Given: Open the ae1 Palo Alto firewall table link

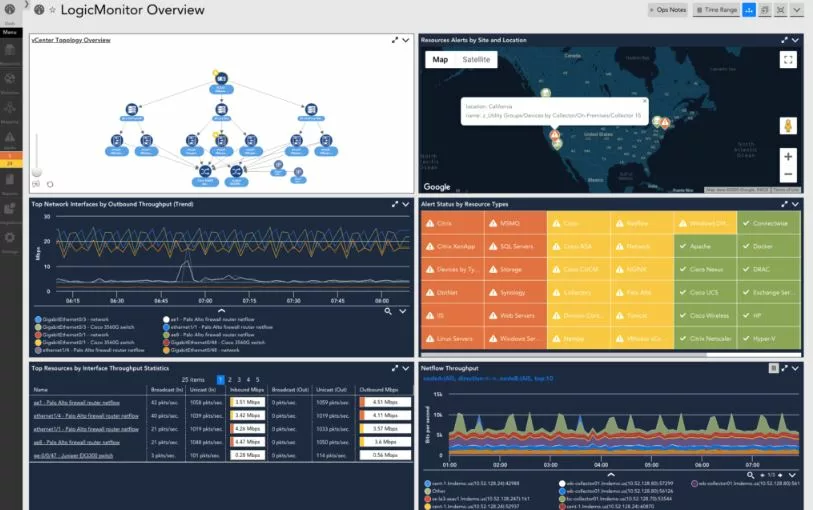Looking at the screenshot, I should point(77,402).
